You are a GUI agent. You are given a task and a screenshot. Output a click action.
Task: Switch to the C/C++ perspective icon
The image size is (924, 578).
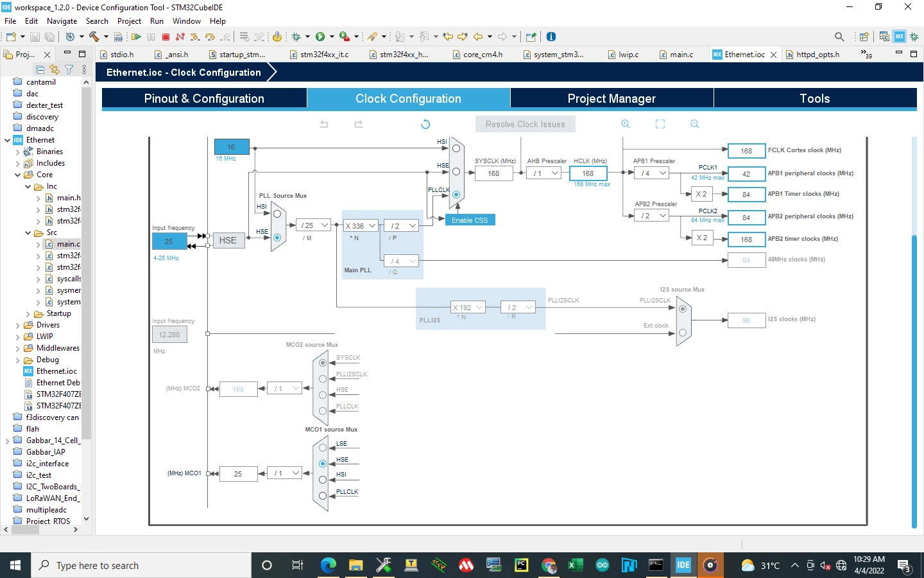(x=884, y=37)
